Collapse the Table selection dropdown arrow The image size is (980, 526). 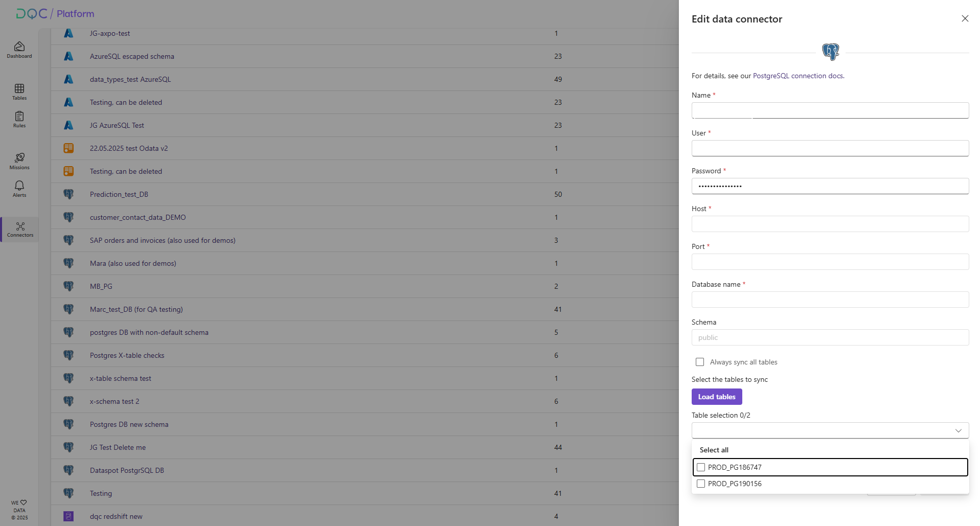pyautogui.click(x=958, y=430)
